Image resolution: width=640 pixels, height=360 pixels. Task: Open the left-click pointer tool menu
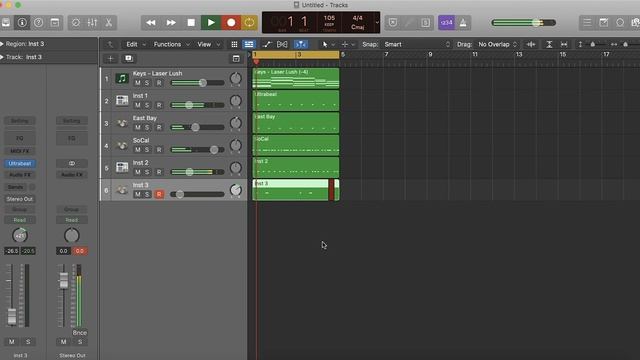(x=328, y=44)
